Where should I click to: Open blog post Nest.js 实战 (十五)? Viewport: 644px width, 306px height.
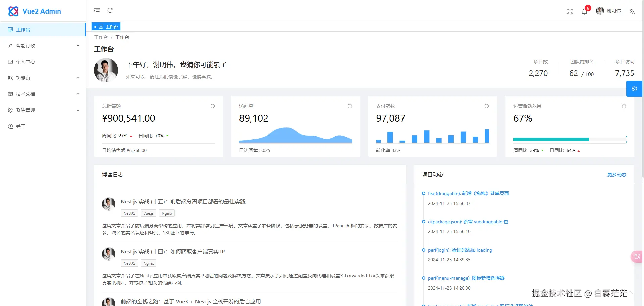point(183,202)
